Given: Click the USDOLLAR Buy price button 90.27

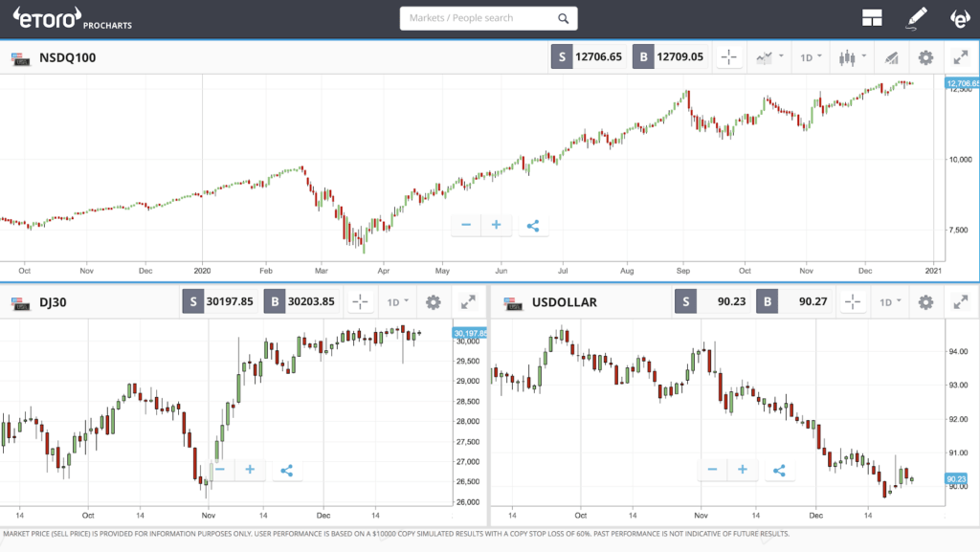Looking at the screenshot, I should click(793, 301).
